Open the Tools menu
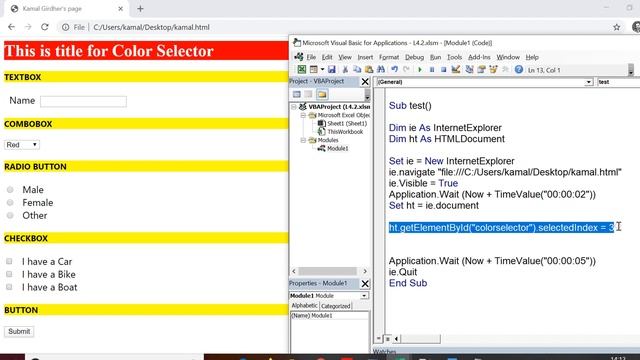 point(454,57)
